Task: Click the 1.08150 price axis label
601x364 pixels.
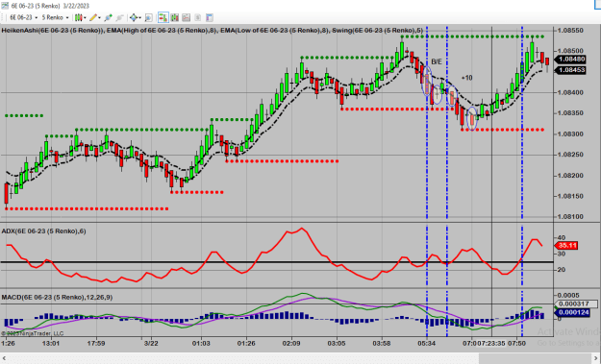Action: (570, 196)
